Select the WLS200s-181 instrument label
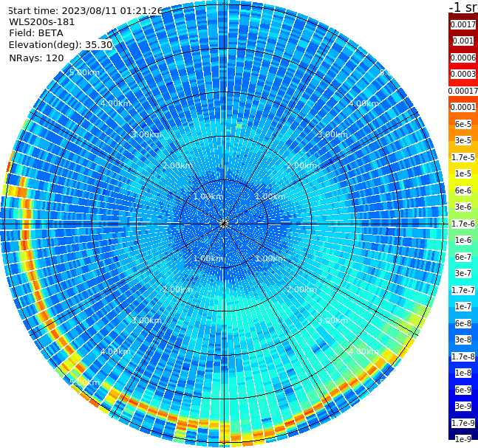Screen dimensions: 478x448 (x=42, y=22)
